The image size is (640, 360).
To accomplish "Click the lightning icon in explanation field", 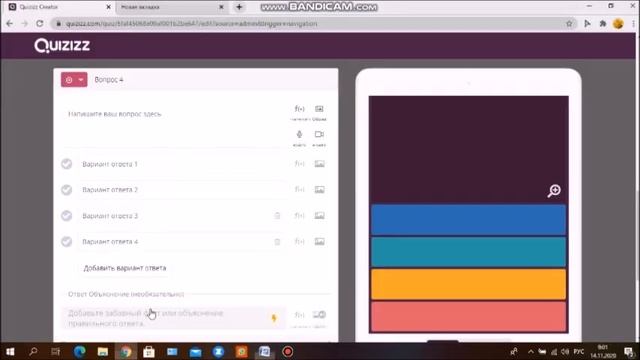I will [x=274, y=318].
